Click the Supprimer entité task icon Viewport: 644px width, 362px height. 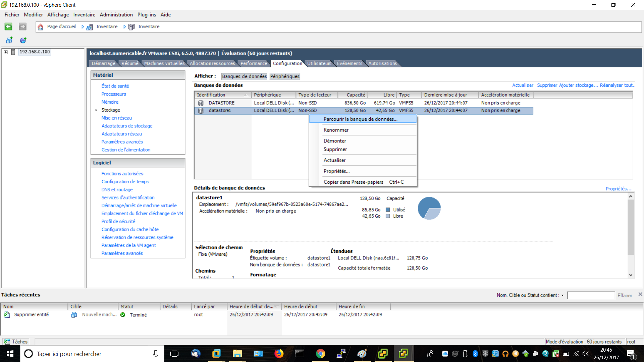click(7, 315)
